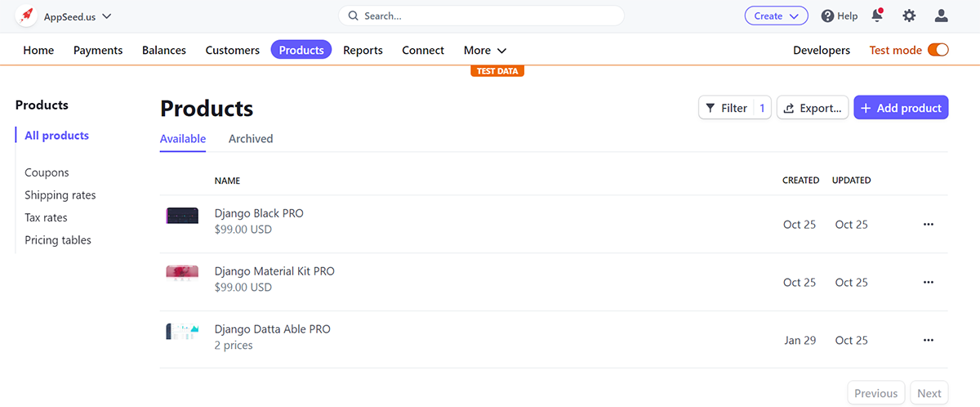Click the '2 prices' text

(x=234, y=346)
